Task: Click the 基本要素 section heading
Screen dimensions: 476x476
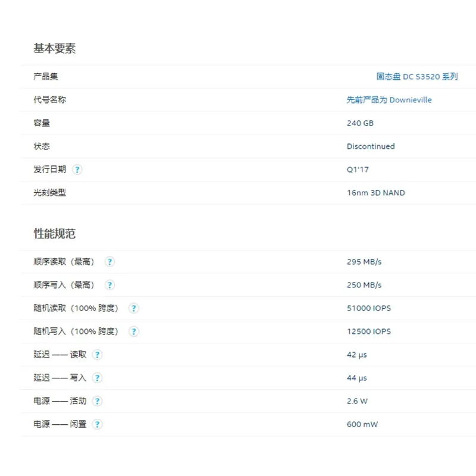Action: click(x=54, y=48)
